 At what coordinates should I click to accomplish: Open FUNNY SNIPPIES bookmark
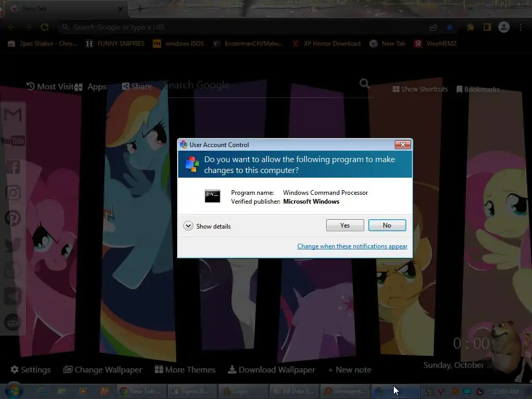click(x=115, y=44)
